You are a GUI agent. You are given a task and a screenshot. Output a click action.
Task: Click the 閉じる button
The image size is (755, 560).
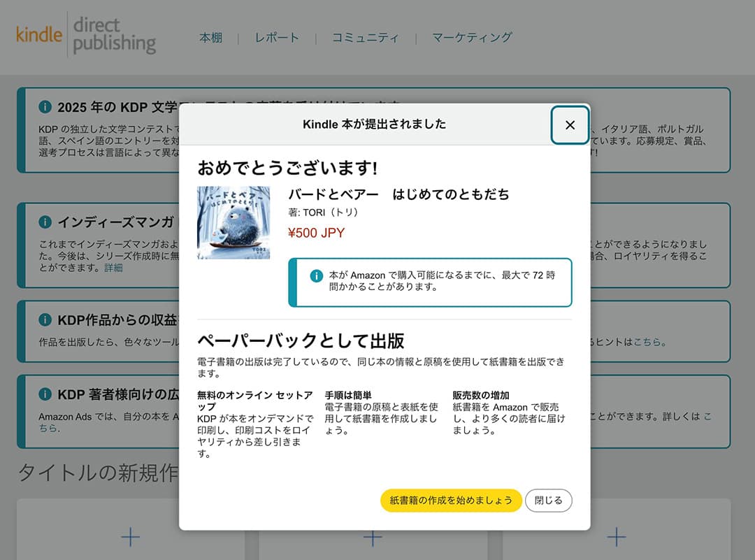click(x=549, y=501)
